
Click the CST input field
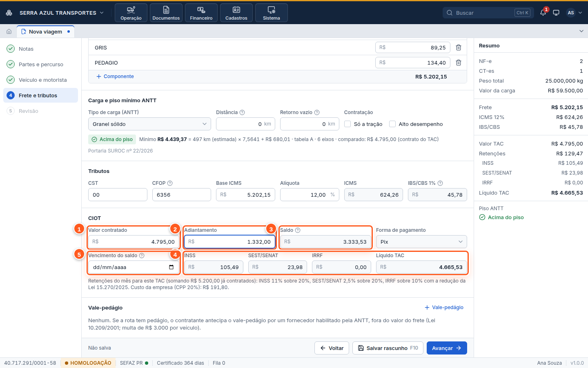[x=118, y=195]
